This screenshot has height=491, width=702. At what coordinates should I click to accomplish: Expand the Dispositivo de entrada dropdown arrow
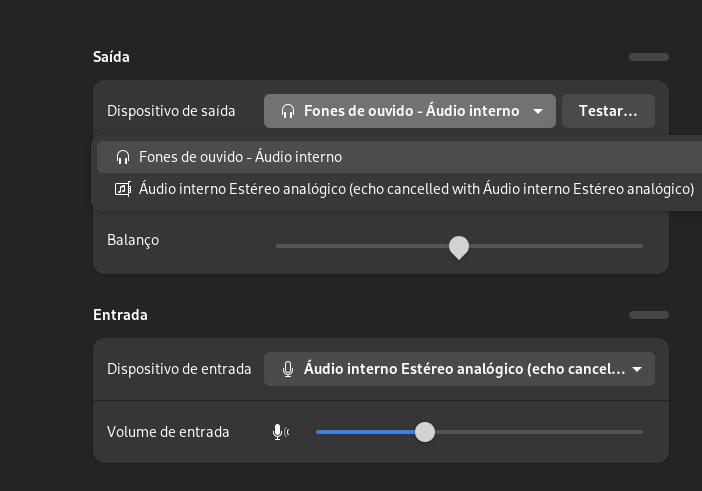tap(637, 369)
